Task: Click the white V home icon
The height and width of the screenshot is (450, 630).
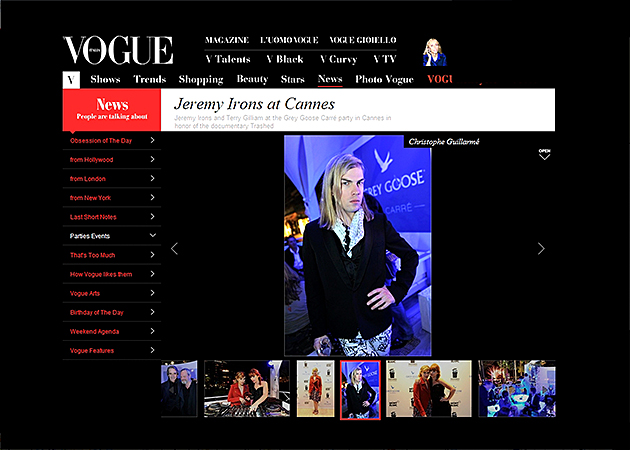Action: (x=71, y=79)
